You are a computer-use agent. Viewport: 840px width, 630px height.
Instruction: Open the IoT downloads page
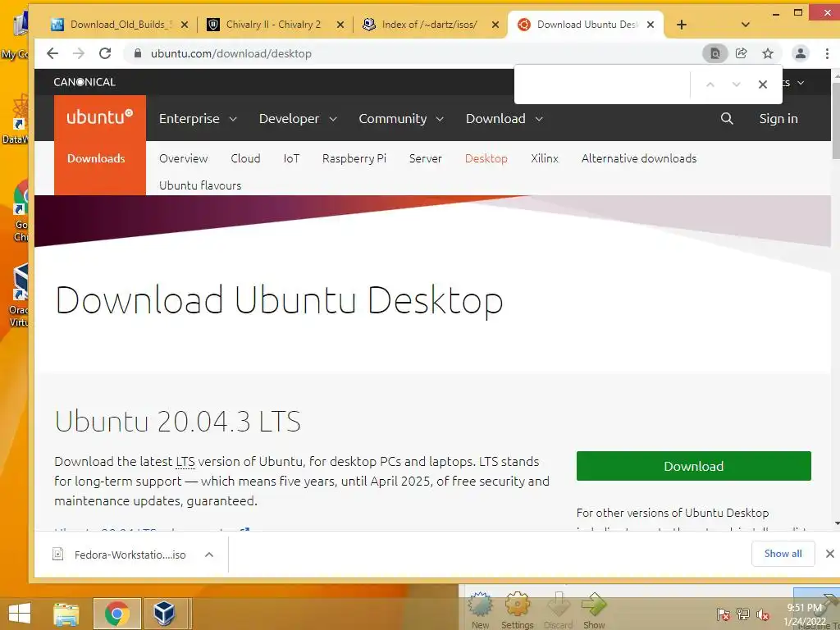291,158
